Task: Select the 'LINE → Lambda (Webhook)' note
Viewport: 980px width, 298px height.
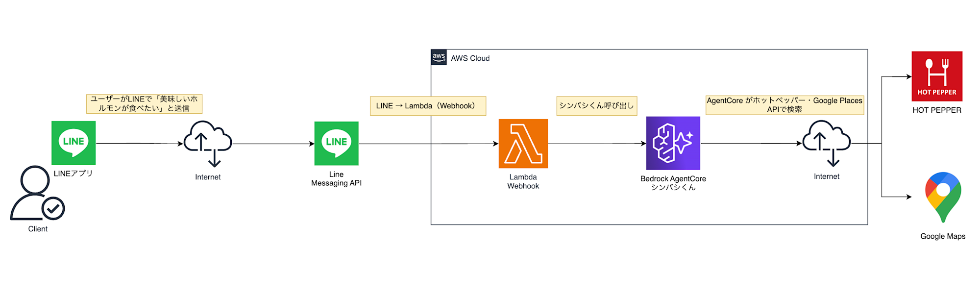Action: (x=428, y=106)
